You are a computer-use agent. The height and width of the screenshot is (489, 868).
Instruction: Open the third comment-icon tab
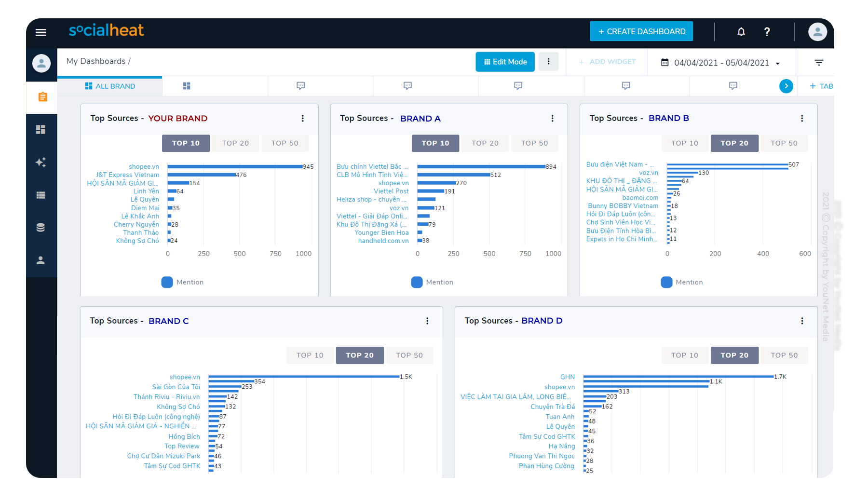pyautogui.click(x=518, y=86)
